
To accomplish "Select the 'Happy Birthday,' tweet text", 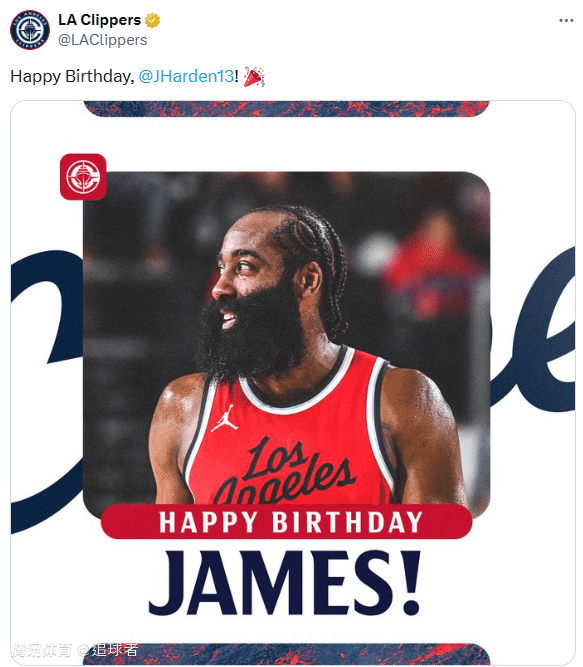I will (72, 76).
